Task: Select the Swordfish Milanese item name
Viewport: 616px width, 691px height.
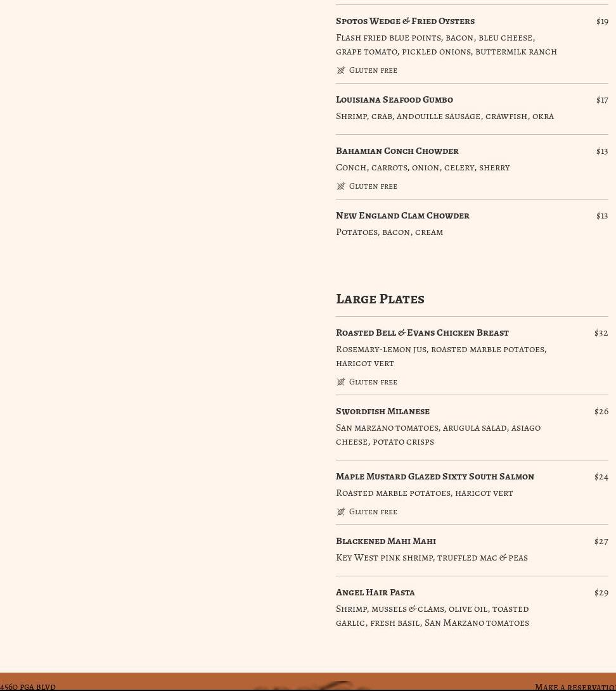Action: [x=383, y=411]
